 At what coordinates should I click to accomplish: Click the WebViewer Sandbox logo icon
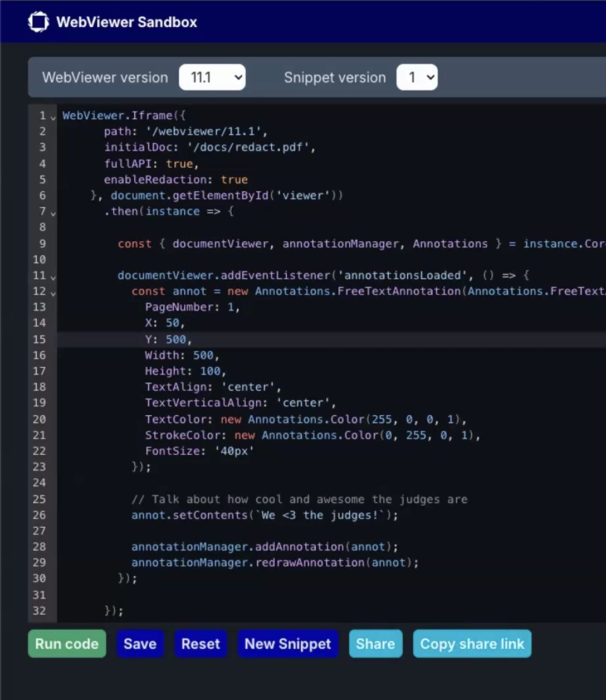(x=38, y=22)
